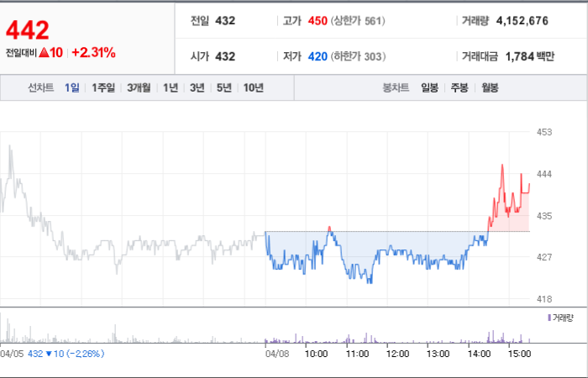588x378 pixels.
Task: View the 5년 line chart
Action: 224,87
